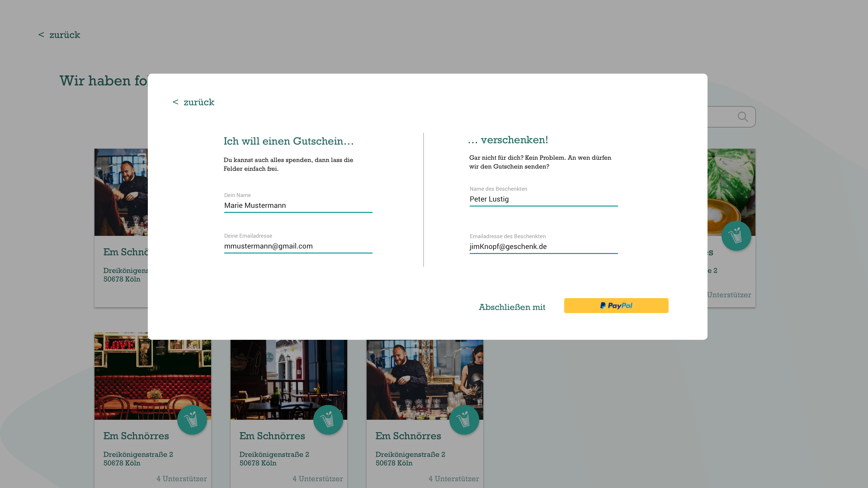Click the partially hidden search field
The width and height of the screenshot is (868, 488).
pyautogui.click(x=721, y=117)
